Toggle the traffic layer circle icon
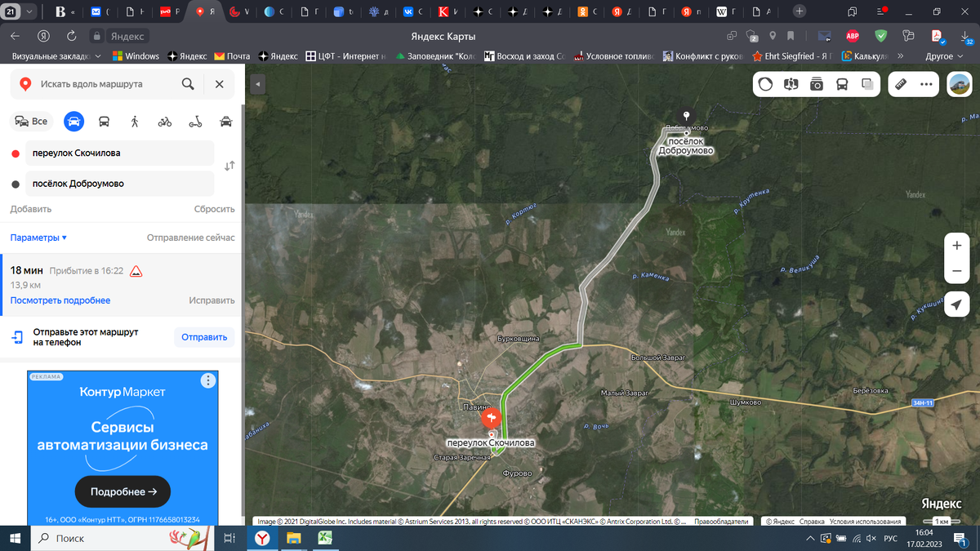 pyautogui.click(x=766, y=84)
